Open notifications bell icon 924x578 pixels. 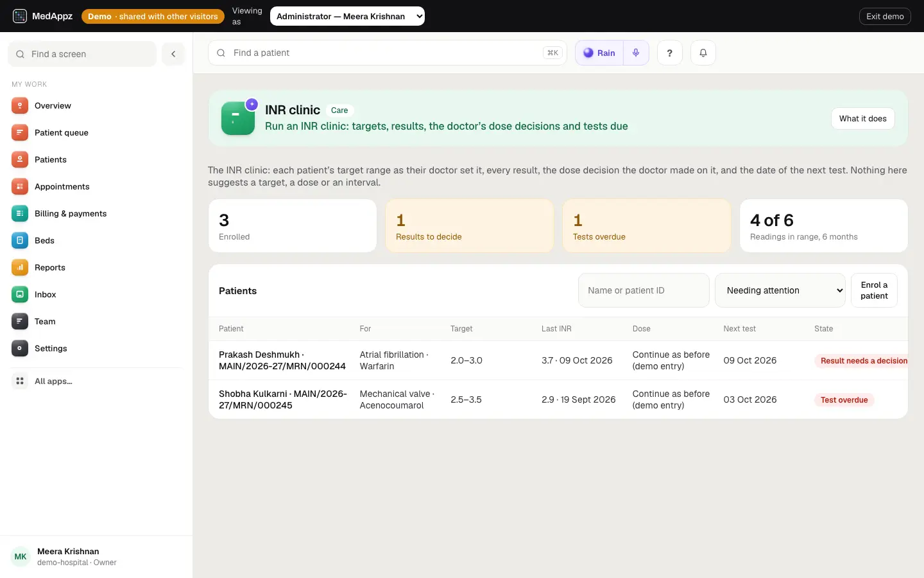point(703,53)
